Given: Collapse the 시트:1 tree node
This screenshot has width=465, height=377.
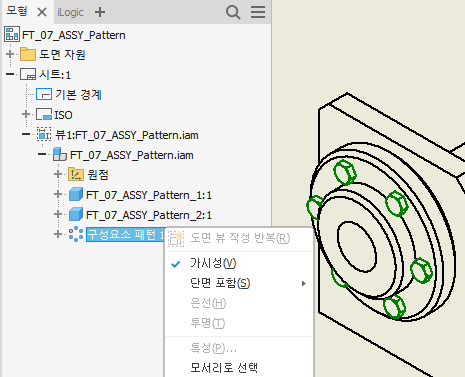Looking at the screenshot, I should pyautogui.click(x=10, y=74).
